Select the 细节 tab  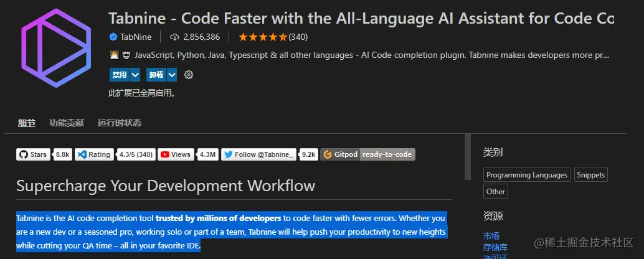click(x=26, y=123)
